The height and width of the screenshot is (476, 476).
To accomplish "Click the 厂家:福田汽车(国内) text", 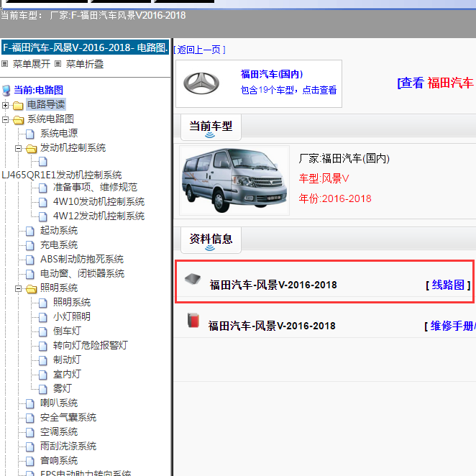I will 344,158.
